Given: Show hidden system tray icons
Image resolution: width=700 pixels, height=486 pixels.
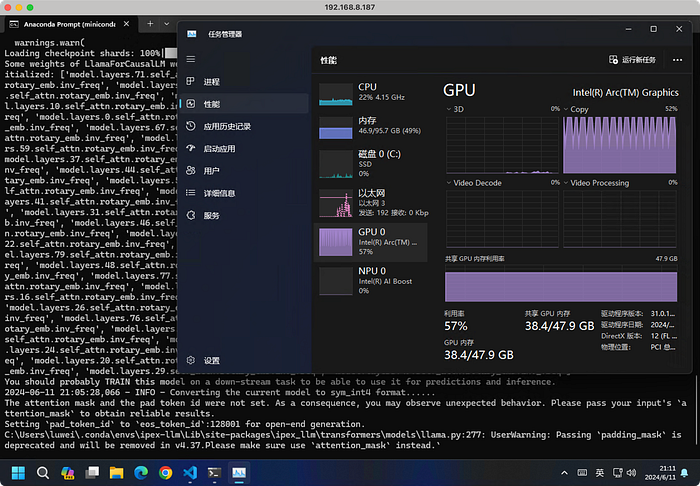Looking at the screenshot, I should [x=564, y=473].
